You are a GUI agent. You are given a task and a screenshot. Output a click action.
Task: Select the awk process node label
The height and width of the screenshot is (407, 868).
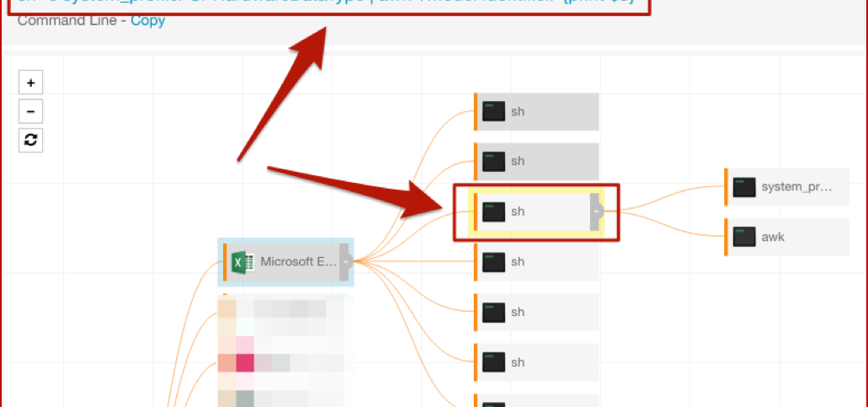click(773, 238)
